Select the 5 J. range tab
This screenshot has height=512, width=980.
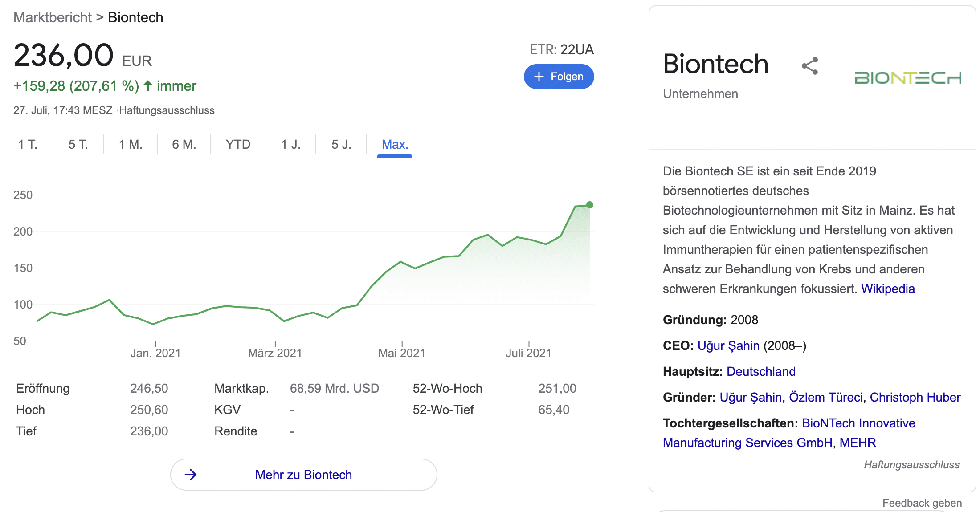pyautogui.click(x=341, y=145)
